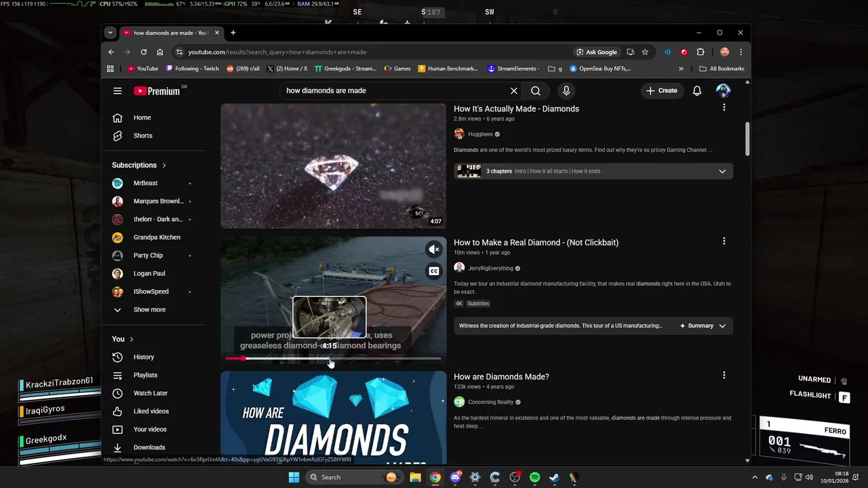Open options for How It's Actually Made video
Screen dimensions: 868x488
click(x=724, y=108)
